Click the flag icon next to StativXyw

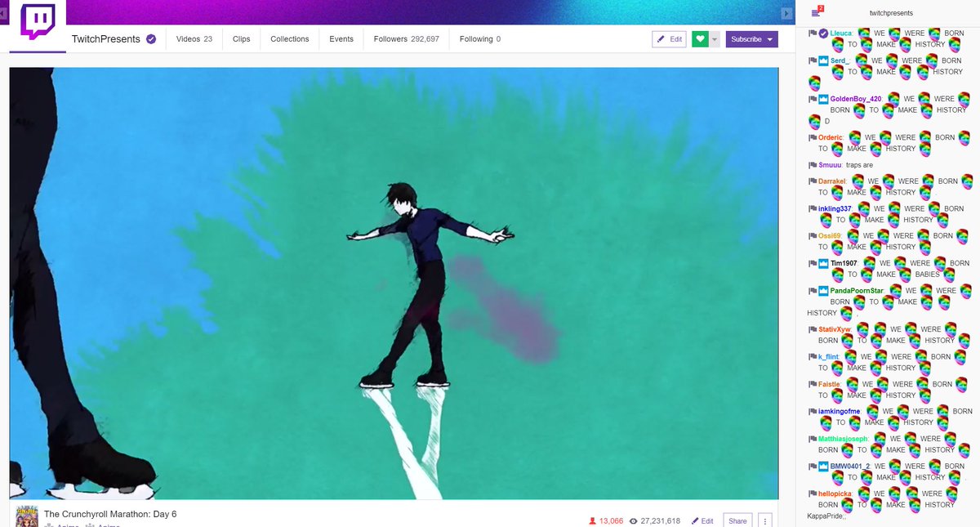(812, 329)
